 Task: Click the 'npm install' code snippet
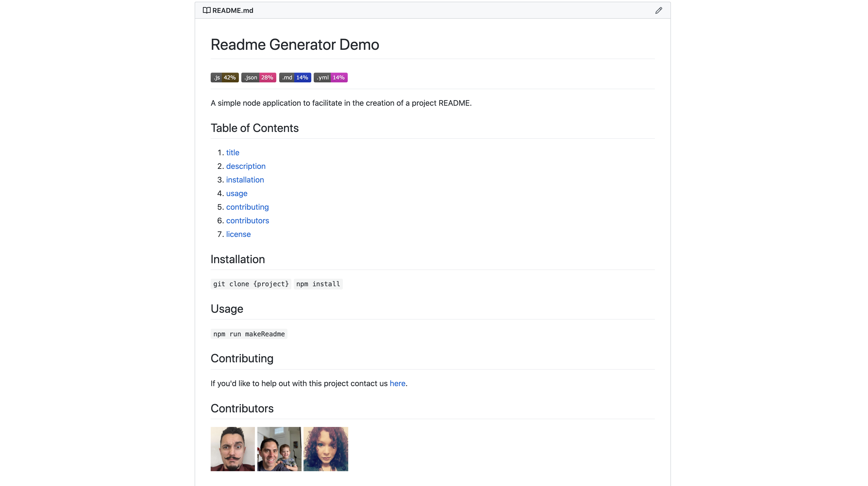coord(318,284)
